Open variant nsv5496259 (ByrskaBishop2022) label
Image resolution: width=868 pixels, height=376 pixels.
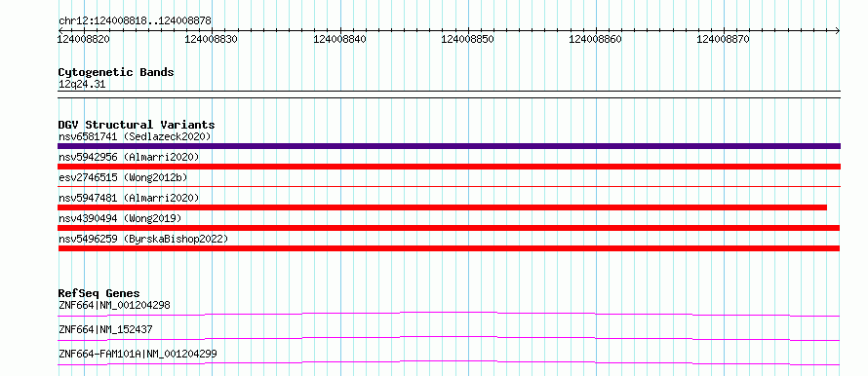pyautogui.click(x=143, y=239)
